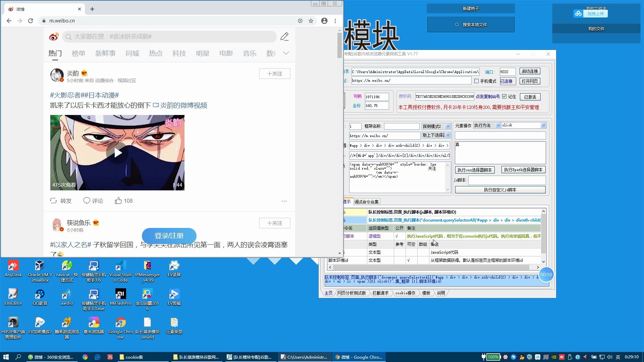Click the Weibo compose pencil icon
Screen dimensions: 644x362
pyautogui.click(x=284, y=37)
